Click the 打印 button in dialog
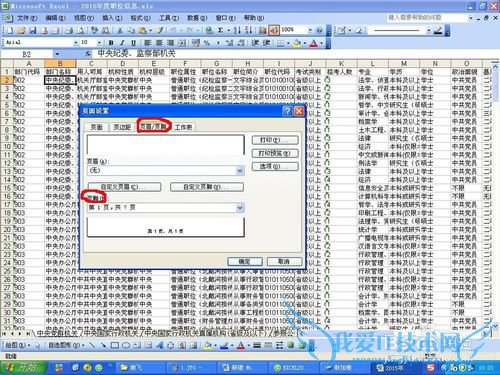This screenshot has height=375, width=500. coord(275,140)
